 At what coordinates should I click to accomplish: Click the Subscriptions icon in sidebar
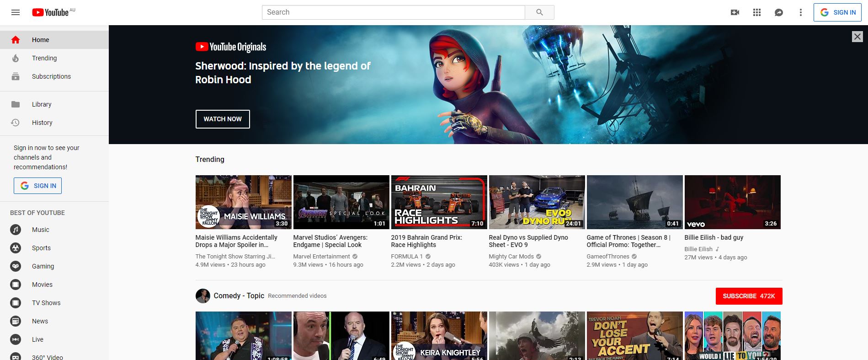[16, 76]
